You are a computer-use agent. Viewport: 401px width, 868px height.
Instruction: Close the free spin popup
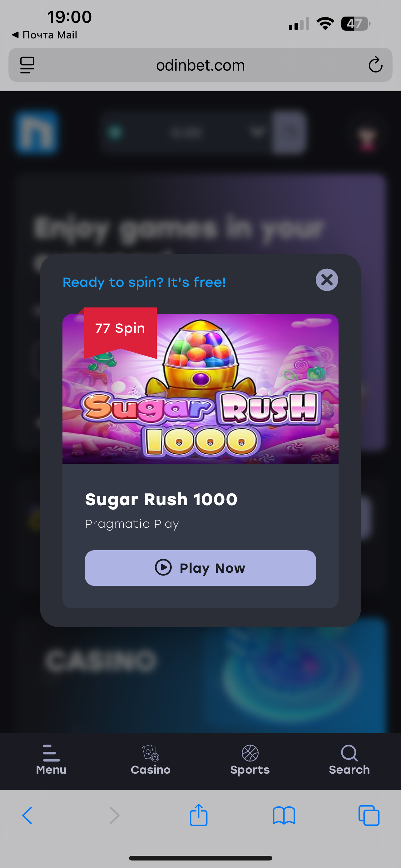tap(327, 280)
